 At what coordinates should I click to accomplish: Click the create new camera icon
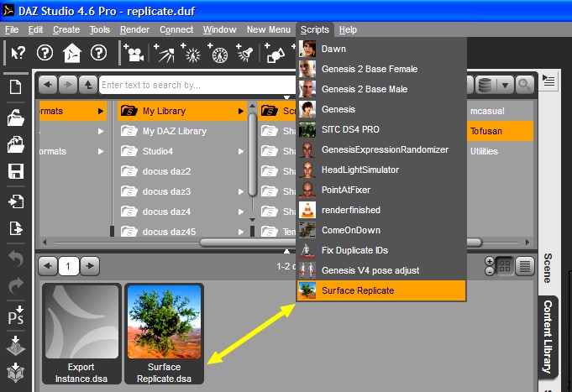coord(134,53)
